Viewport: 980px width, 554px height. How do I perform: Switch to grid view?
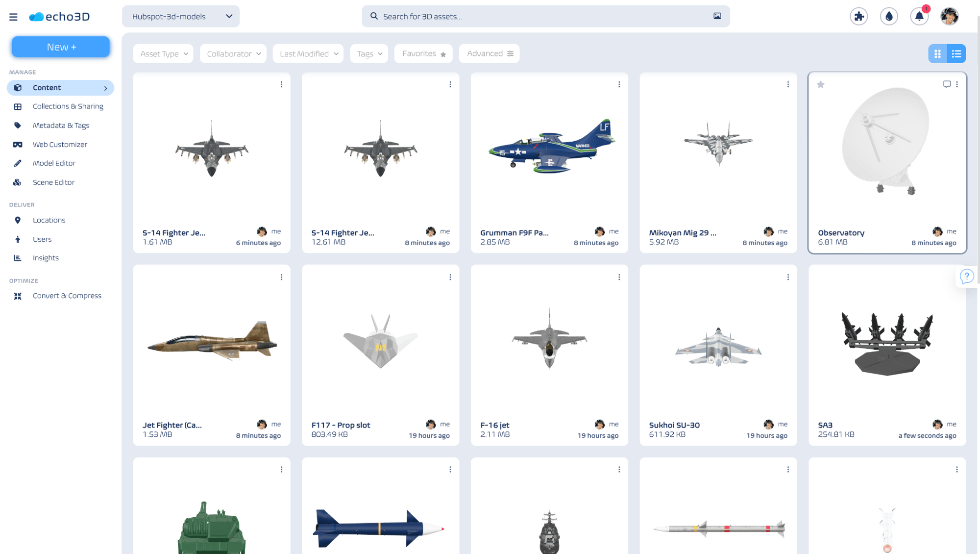937,54
